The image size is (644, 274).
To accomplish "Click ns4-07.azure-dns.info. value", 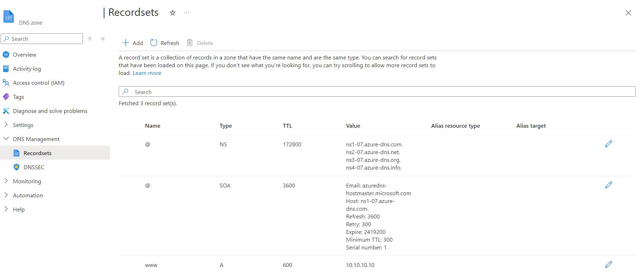I will click(x=374, y=168).
